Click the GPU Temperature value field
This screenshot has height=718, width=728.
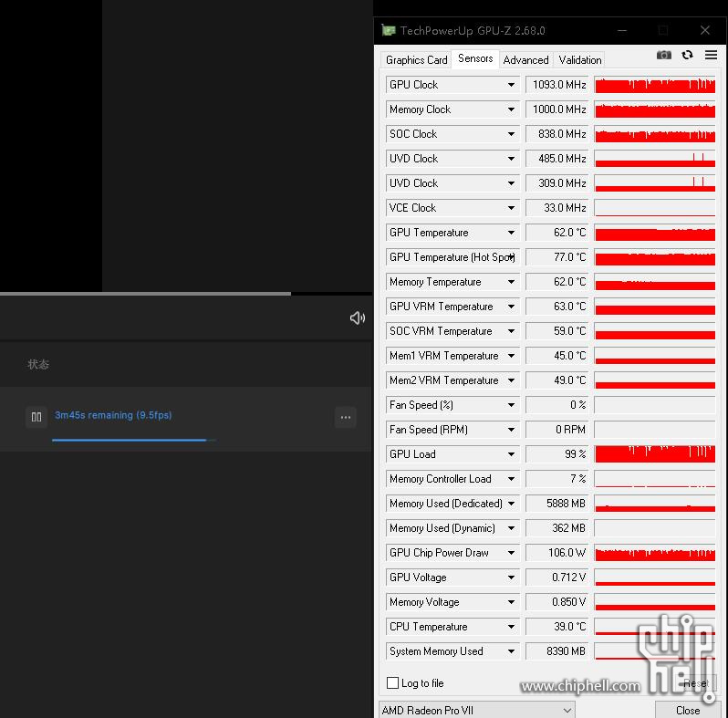tap(556, 233)
